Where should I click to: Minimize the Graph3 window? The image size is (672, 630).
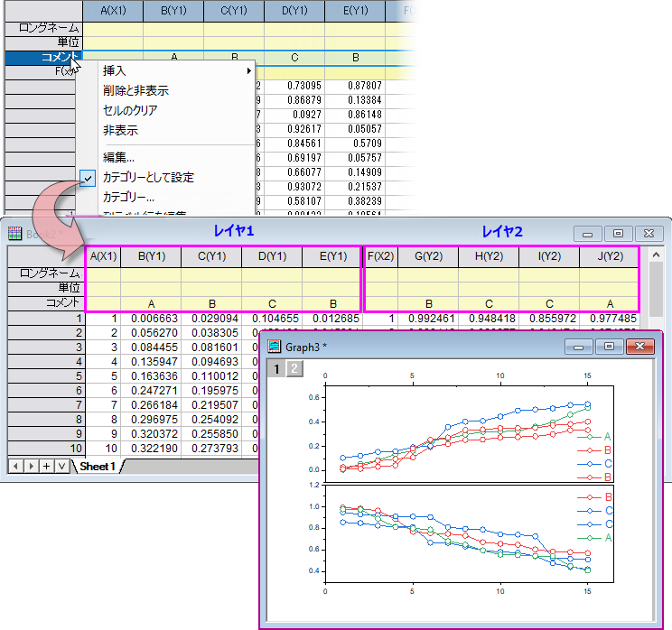point(579,347)
